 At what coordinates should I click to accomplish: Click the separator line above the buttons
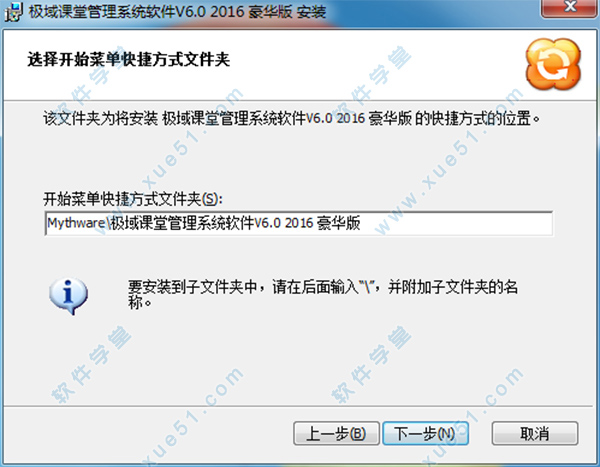point(298,407)
